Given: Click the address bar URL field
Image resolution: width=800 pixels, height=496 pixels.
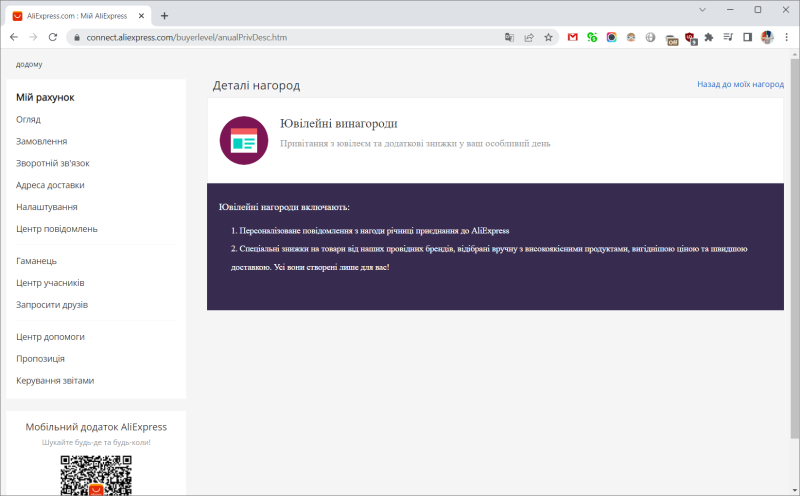Looking at the screenshot, I should 290,37.
